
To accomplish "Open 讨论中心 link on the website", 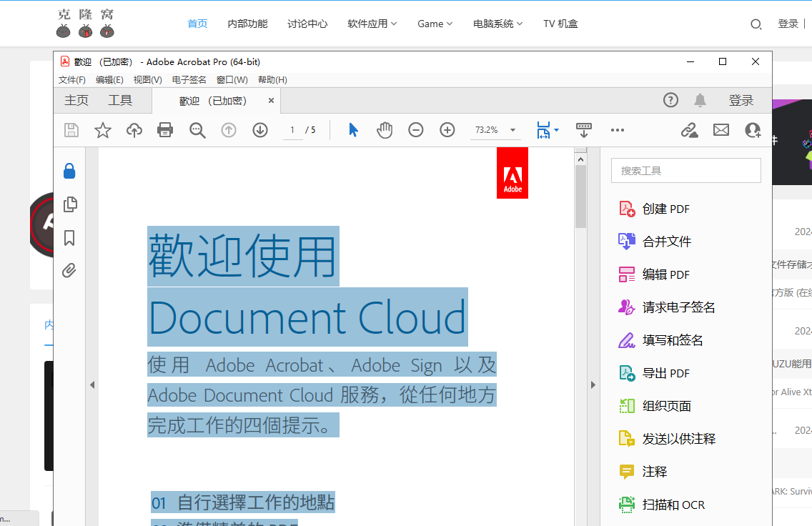I will (307, 24).
